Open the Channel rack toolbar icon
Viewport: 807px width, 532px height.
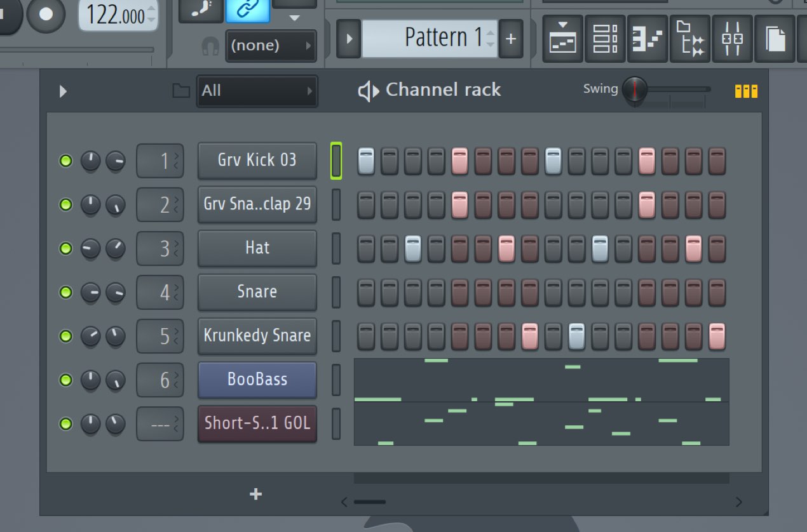(x=605, y=39)
